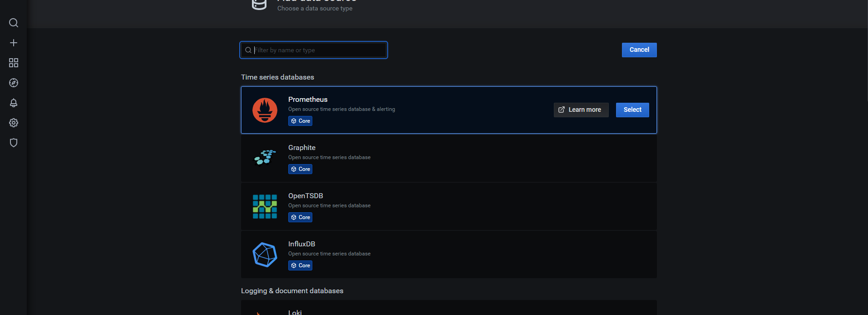The height and width of the screenshot is (315, 868).
Task: Click 'Choose a data source type' subtitle
Action: point(315,8)
